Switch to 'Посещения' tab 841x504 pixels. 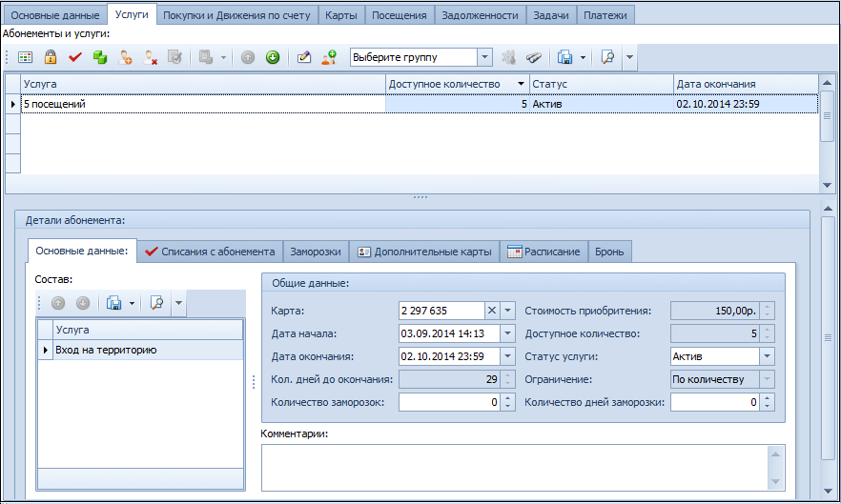tap(399, 15)
